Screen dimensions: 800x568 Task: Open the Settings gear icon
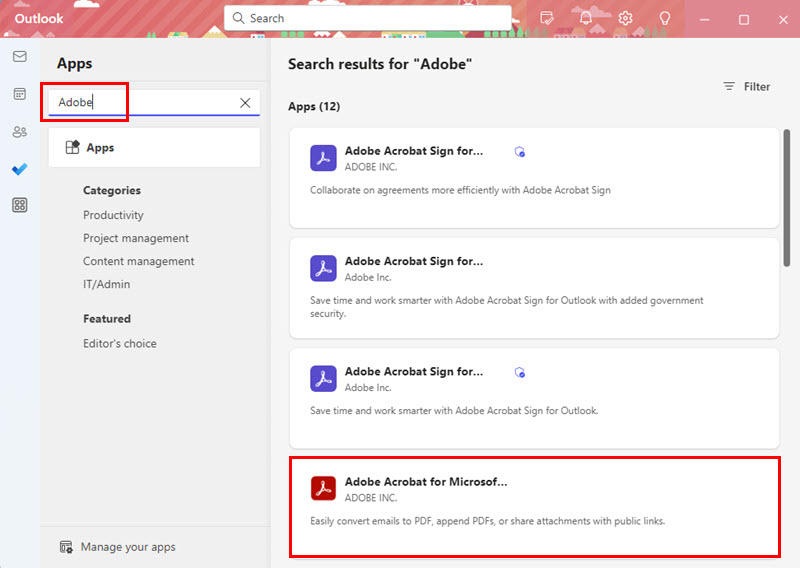coord(625,18)
